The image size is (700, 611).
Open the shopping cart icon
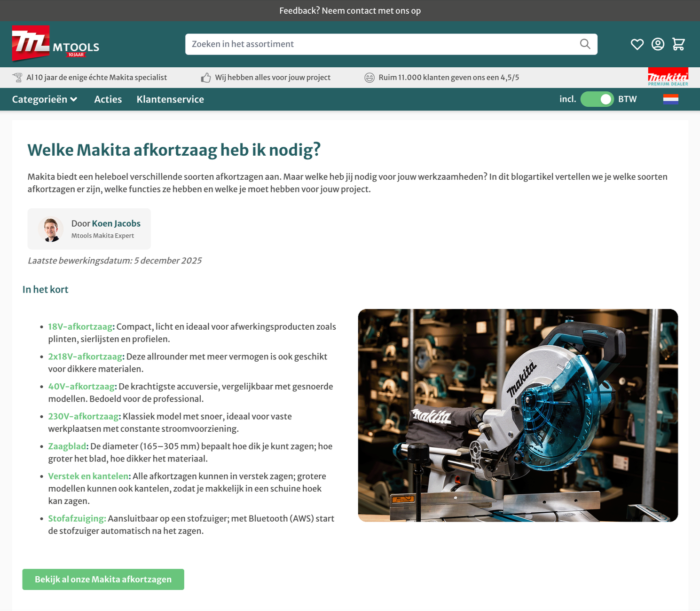(x=678, y=44)
